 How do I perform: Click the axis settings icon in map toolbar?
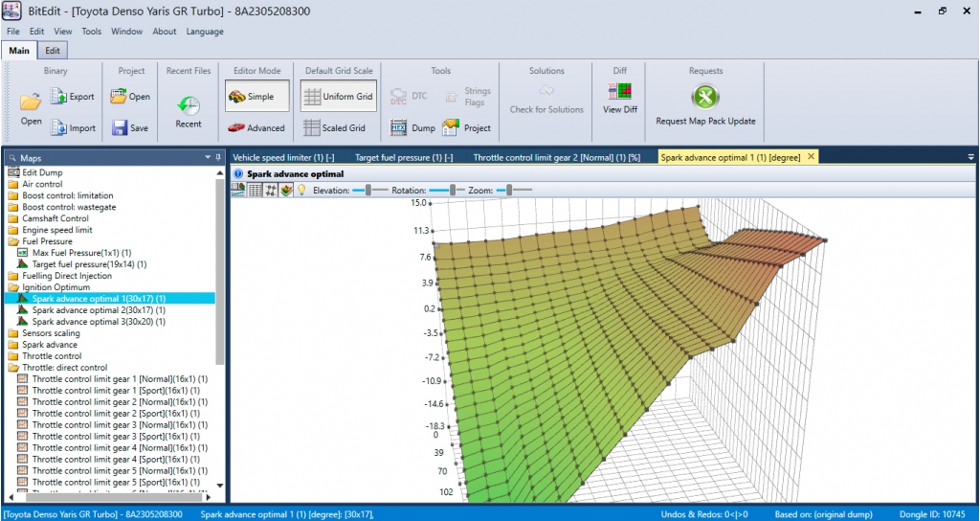pyautogui.click(x=271, y=190)
